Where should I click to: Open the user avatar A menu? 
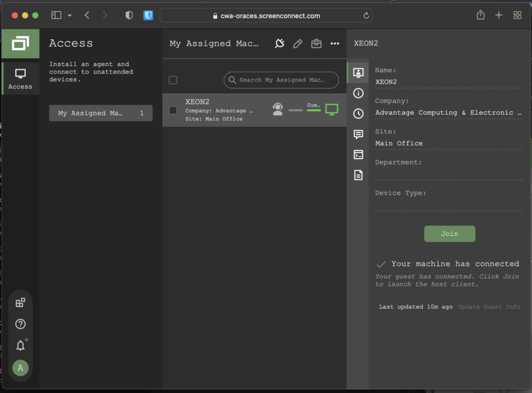(x=21, y=368)
